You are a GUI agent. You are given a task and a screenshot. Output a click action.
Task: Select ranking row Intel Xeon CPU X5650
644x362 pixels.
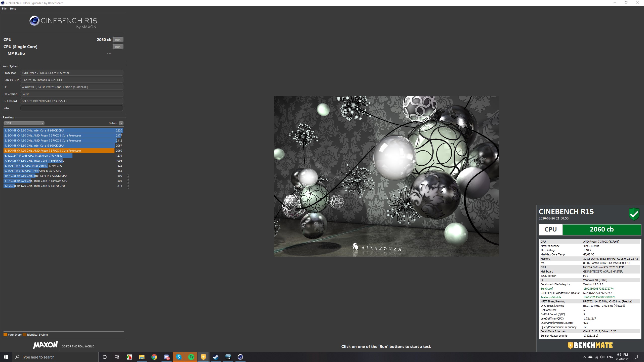tap(63, 156)
